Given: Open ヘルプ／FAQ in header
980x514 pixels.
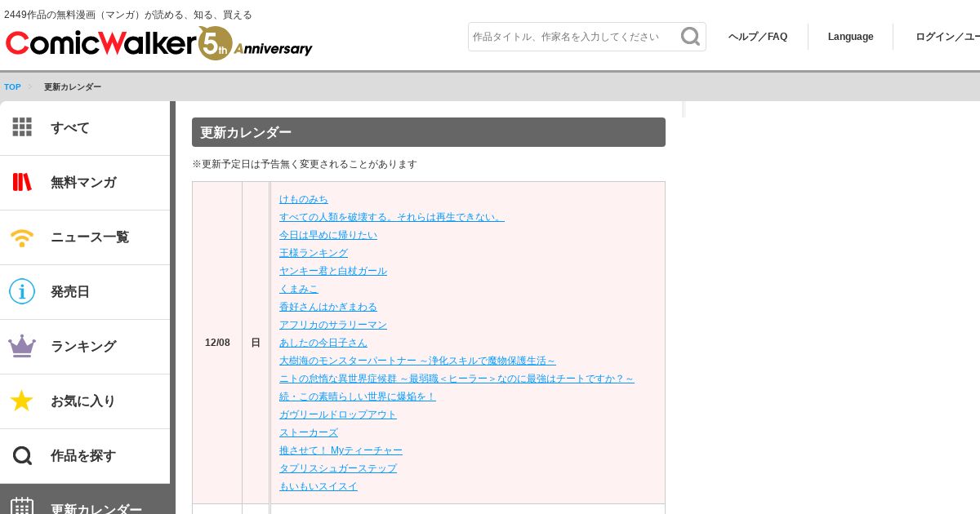Looking at the screenshot, I should pyautogui.click(x=758, y=37).
